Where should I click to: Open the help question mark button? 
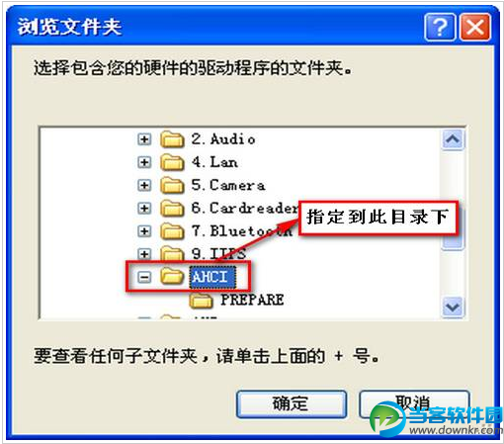click(440, 27)
